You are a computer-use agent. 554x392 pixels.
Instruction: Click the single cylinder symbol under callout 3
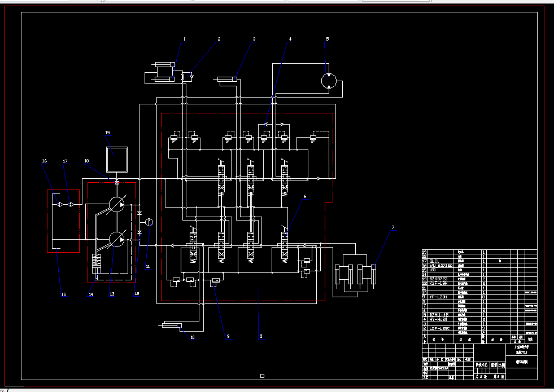tap(225, 79)
